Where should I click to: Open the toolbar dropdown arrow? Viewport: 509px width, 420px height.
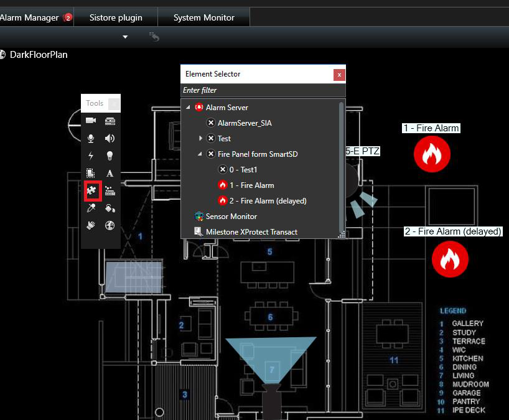pos(125,37)
